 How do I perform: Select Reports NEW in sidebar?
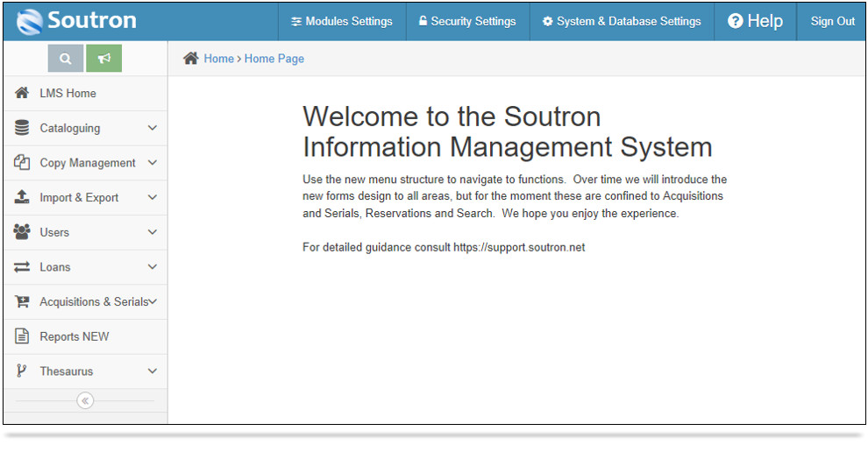85,336
